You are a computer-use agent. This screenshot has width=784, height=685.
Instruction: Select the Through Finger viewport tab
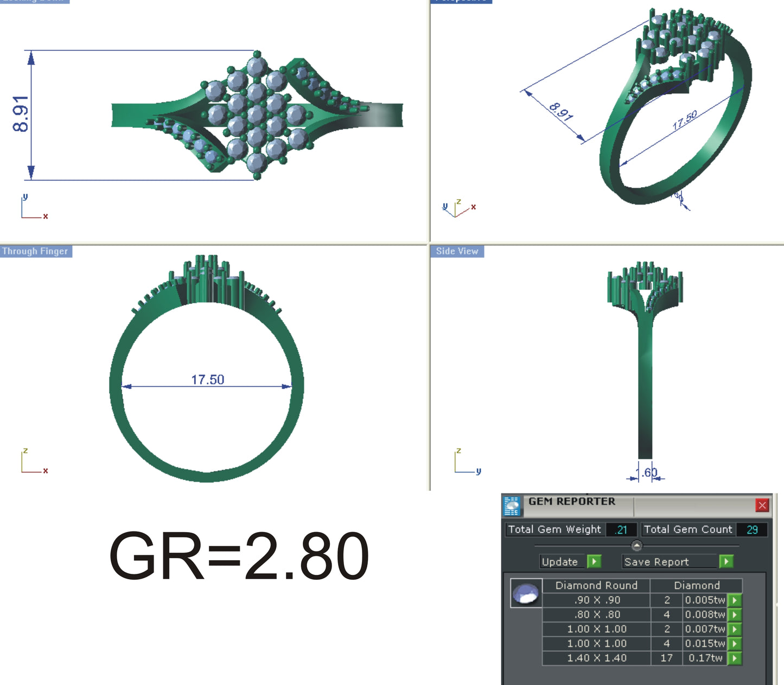tap(35, 251)
